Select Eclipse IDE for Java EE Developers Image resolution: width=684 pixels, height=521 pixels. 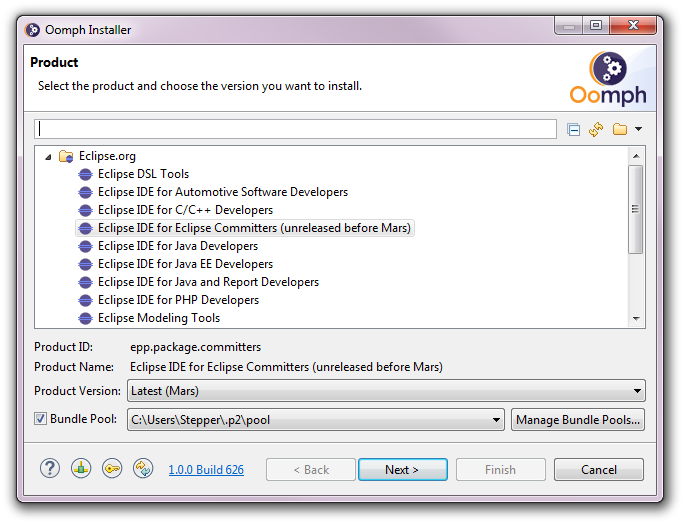[x=185, y=264]
